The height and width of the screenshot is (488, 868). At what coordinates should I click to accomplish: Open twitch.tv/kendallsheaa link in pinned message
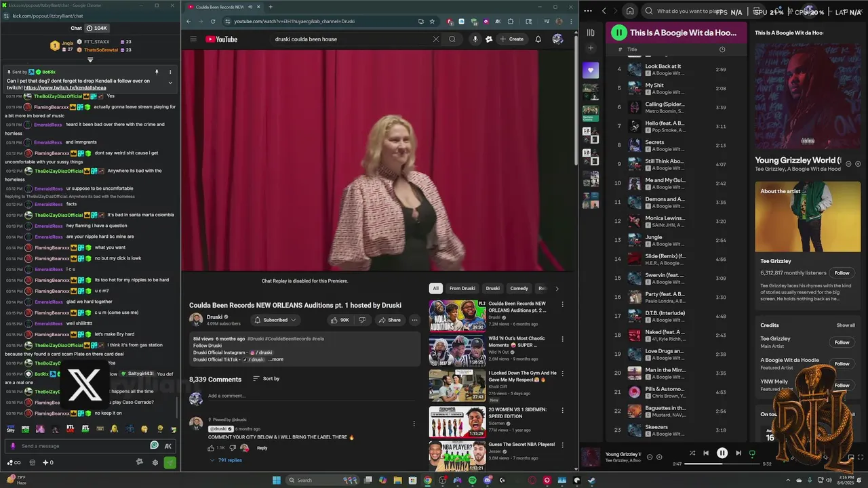[65, 87]
